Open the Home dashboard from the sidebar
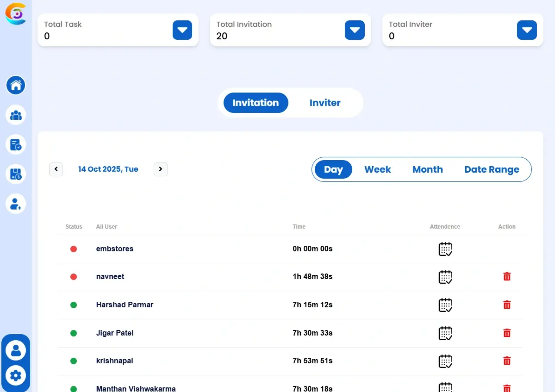Viewport: 555px width, 392px height. click(15, 85)
